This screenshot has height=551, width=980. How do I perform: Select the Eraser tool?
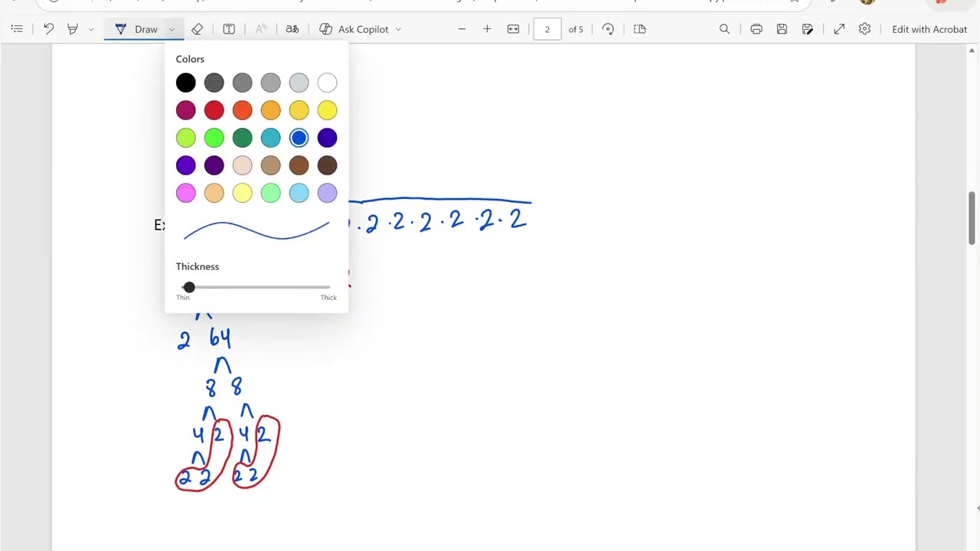coord(197,29)
